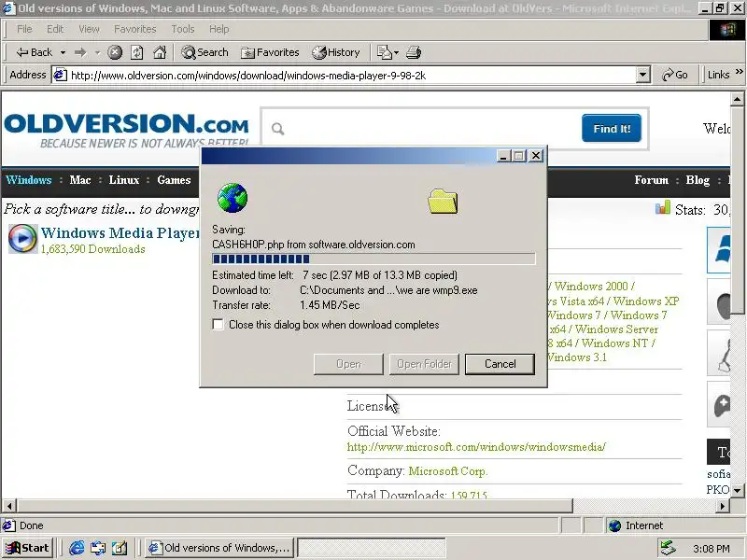
Task: Click the 3:08 PM system clock
Action: (712, 549)
